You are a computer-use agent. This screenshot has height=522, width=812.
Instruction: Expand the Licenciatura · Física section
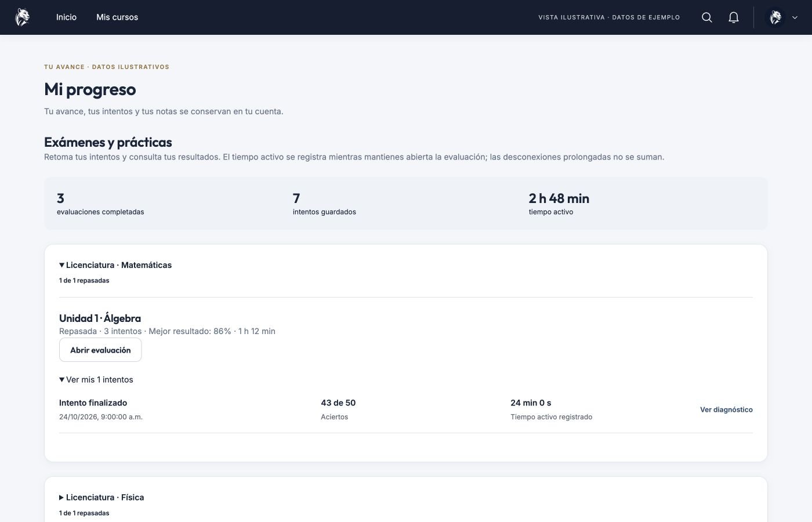point(101,498)
